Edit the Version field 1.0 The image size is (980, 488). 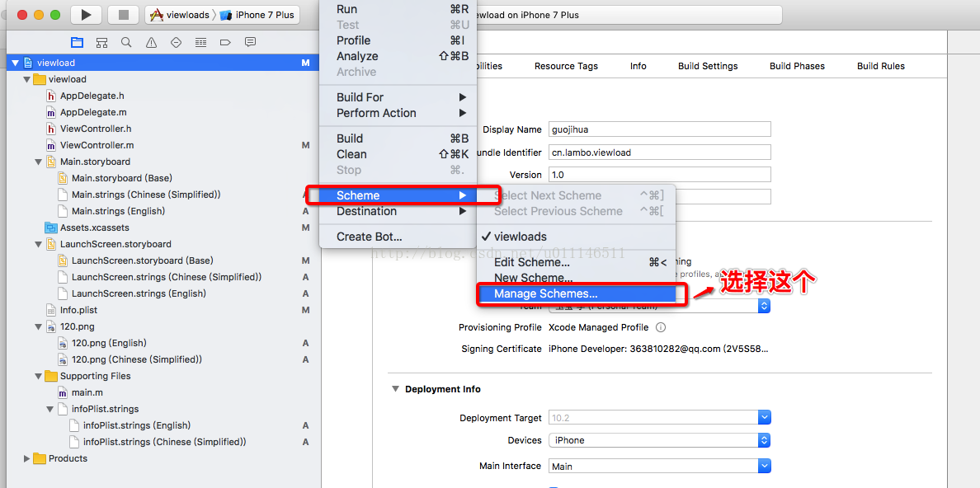click(x=659, y=174)
